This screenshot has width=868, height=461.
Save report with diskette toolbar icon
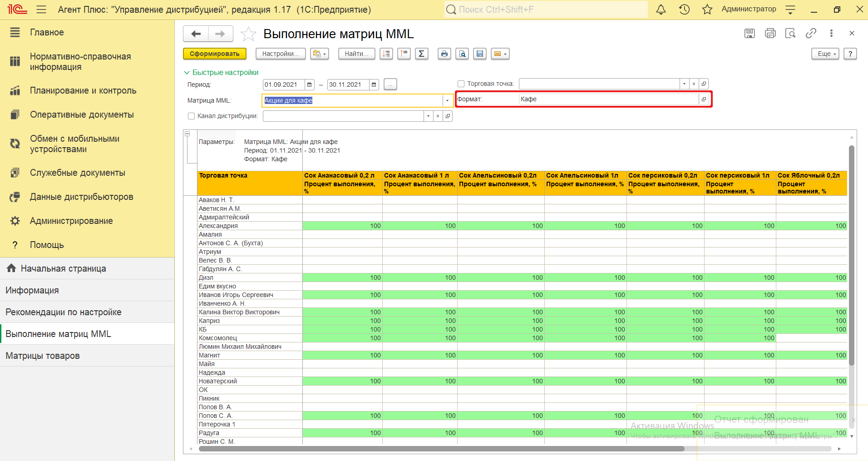480,54
